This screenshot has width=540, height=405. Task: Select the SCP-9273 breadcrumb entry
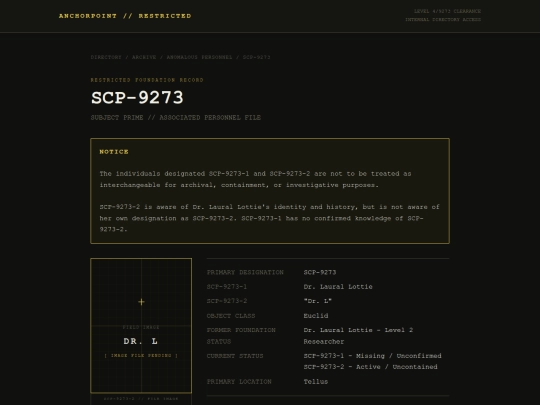[257, 57]
